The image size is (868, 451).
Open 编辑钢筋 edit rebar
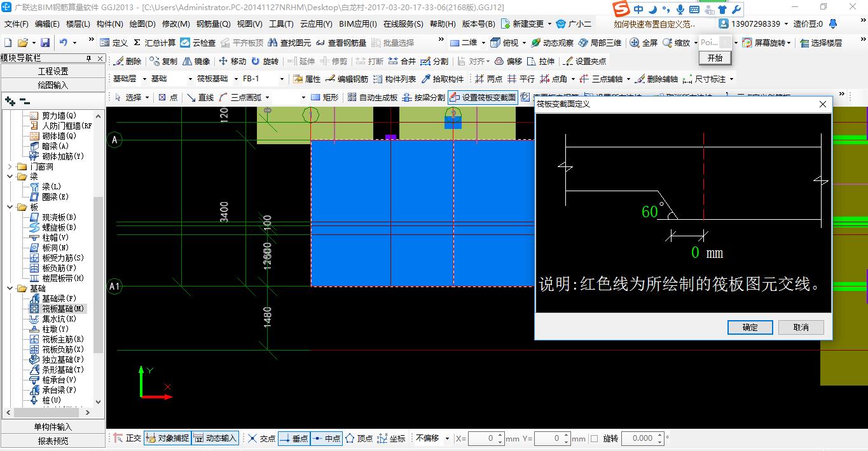coord(347,79)
